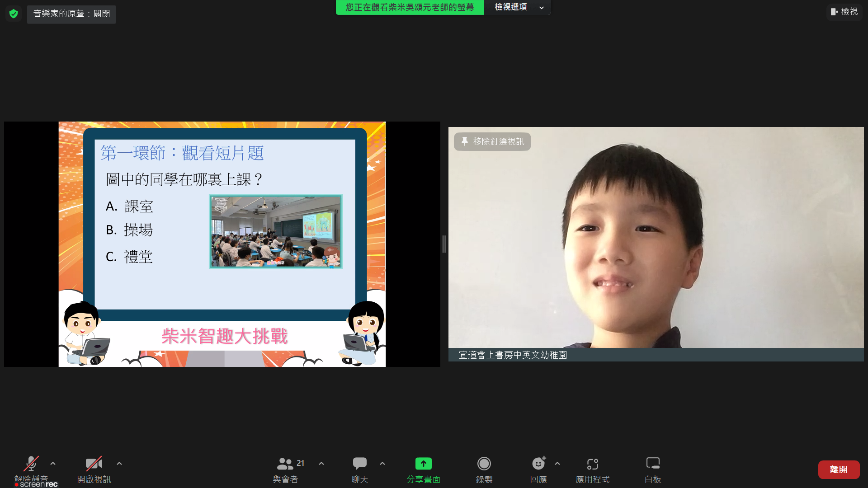Open the whiteboard icon
The height and width of the screenshot is (488, 868).
click(x=652, y=464)
